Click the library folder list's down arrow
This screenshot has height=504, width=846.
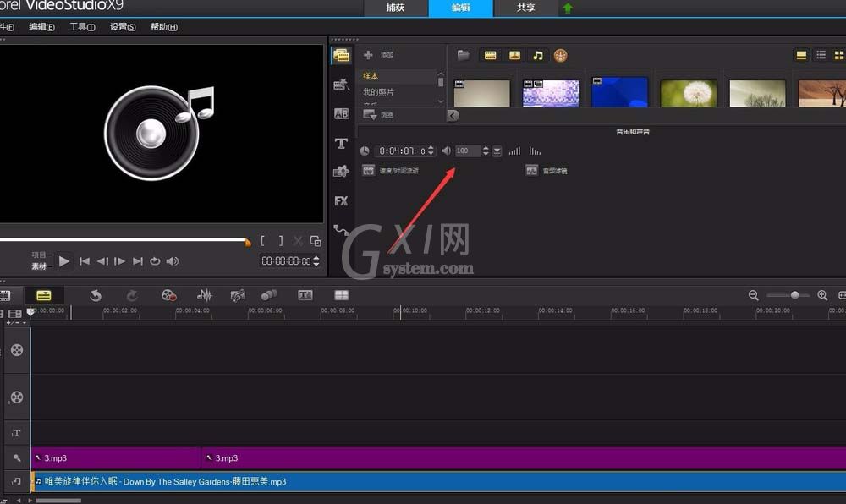pyautogui.click(x=441, y=101)
